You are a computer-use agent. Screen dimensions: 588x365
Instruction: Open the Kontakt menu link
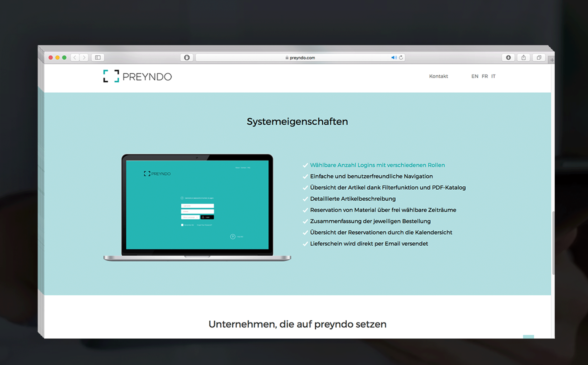click(x=438, y=76)
